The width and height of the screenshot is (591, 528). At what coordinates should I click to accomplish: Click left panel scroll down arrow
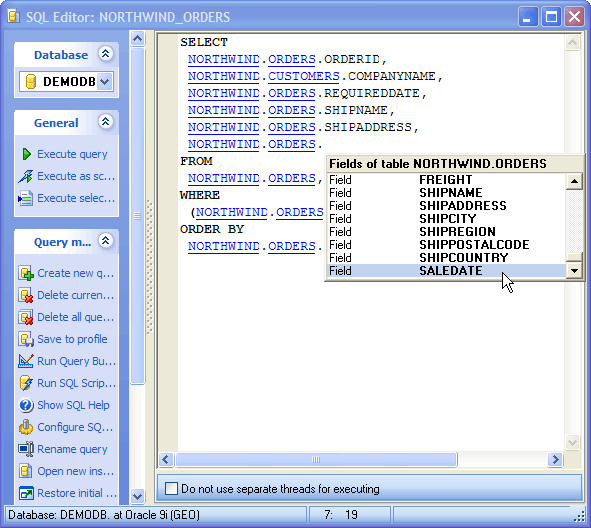pos(138,496)
